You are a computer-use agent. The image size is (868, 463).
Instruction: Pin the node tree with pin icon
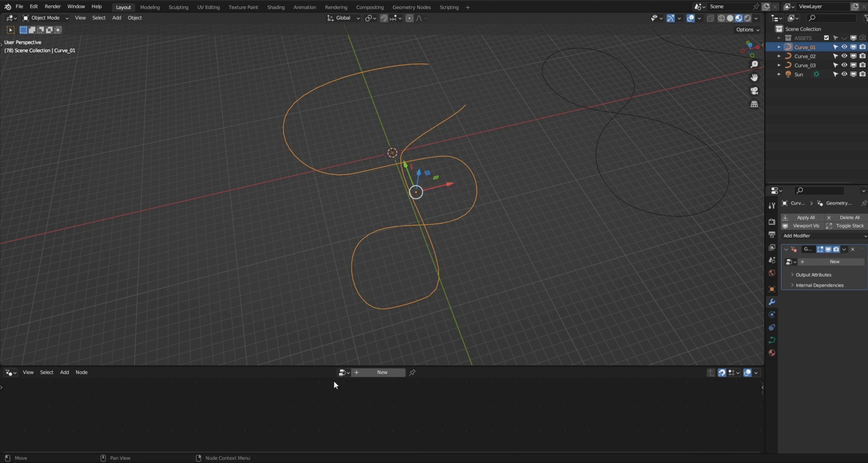point(412,373)
